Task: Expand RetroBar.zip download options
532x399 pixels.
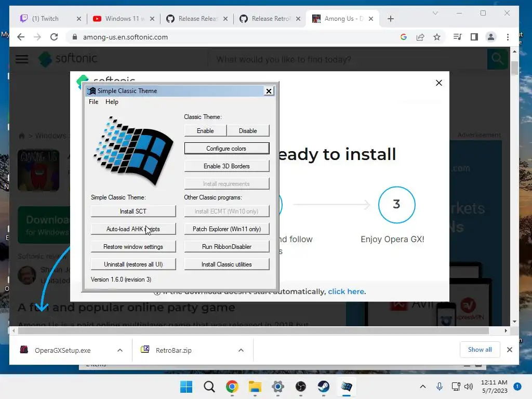Action: (x=241, y=350)
